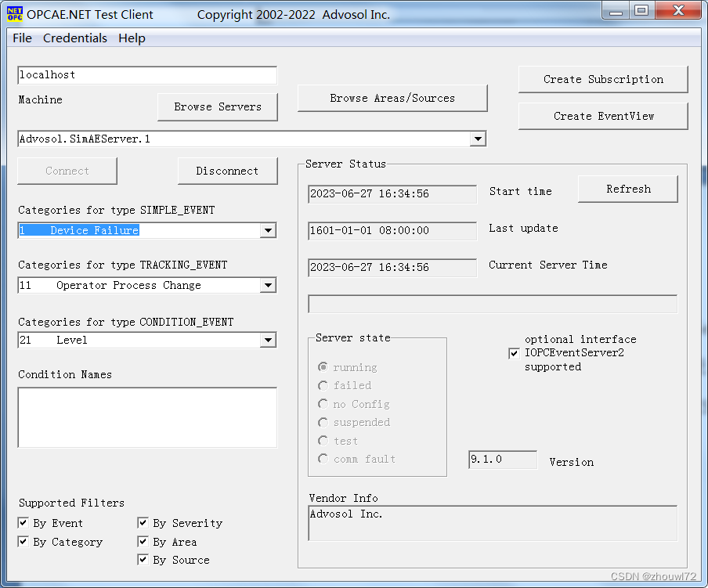Click the Start time field
708x588 pixels.
(x=392, y=194)
